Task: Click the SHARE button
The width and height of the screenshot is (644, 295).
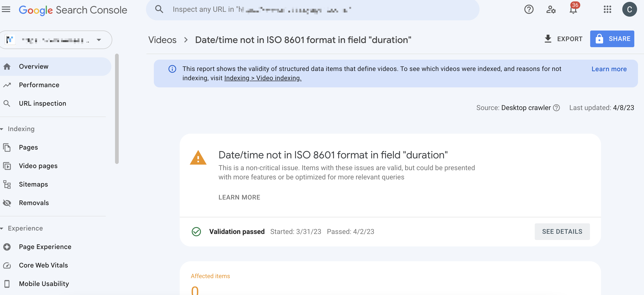Action: [x=612, y=39]
